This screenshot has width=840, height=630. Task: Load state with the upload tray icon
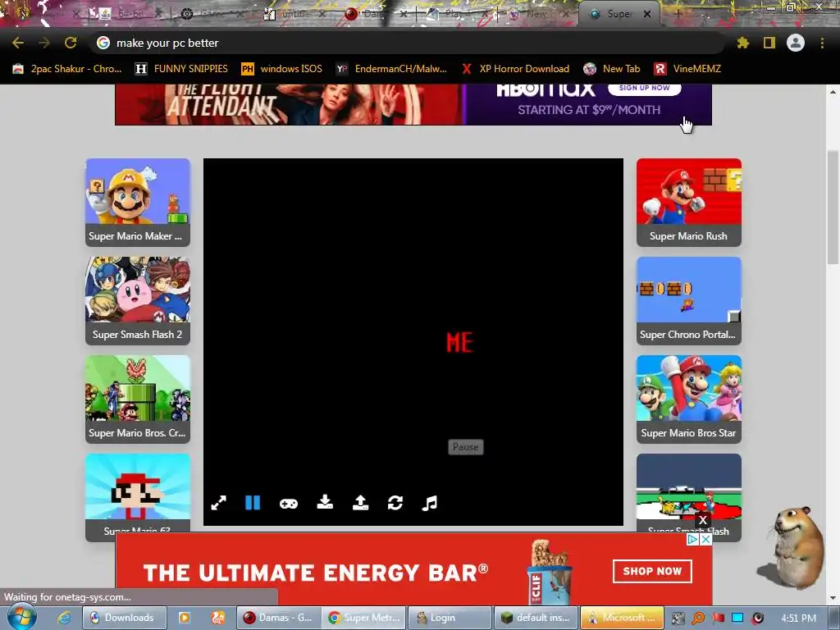[360, 503]
